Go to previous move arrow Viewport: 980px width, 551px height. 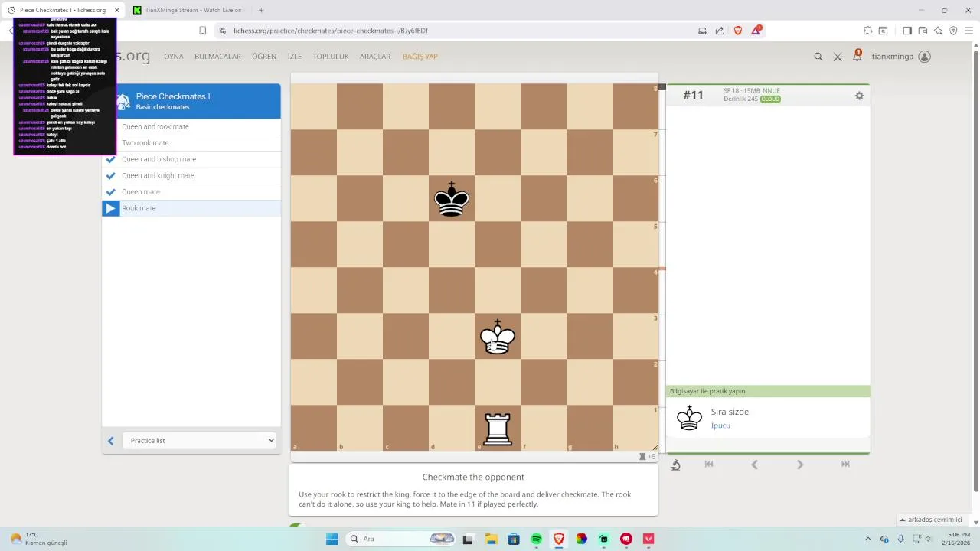click(x=754, y=465)
